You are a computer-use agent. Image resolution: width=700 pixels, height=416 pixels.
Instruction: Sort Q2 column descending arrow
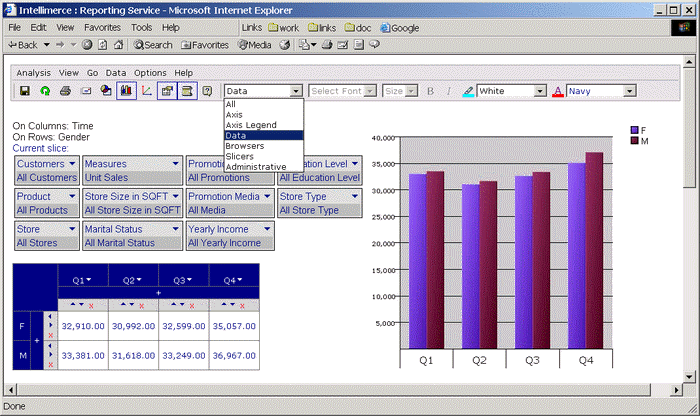(x=131, y=304)
